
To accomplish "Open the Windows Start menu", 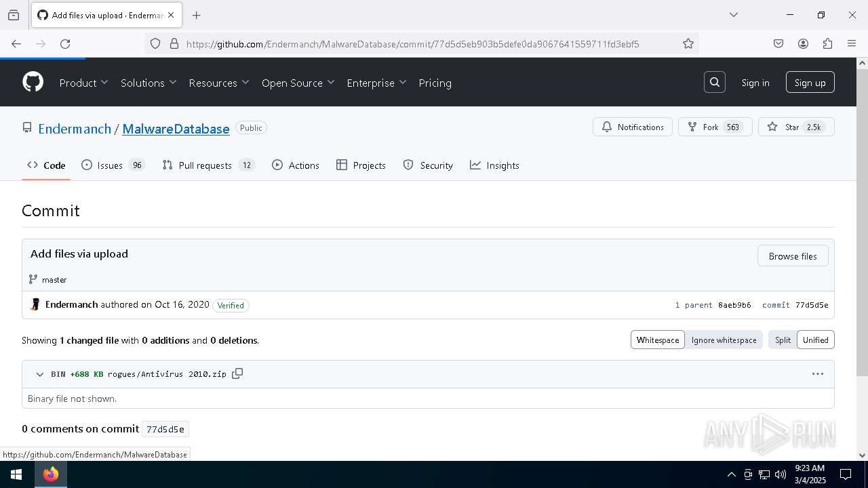I will coord(16,474).
